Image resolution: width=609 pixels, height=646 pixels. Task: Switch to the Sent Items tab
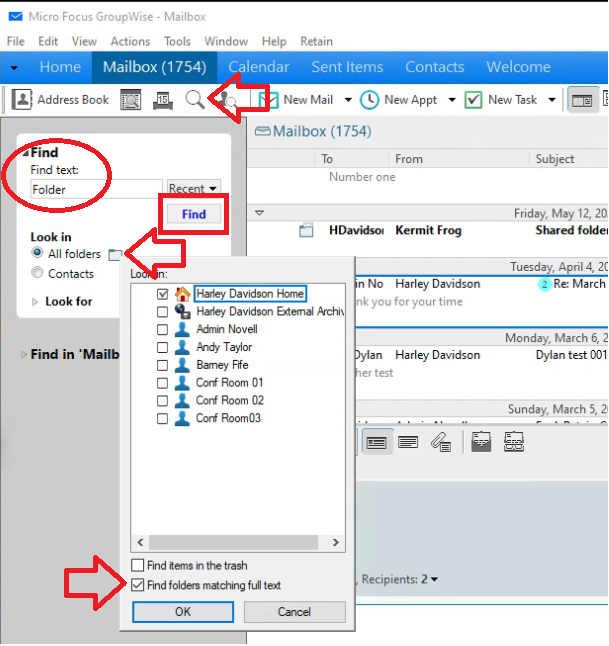tap(347, 67)
